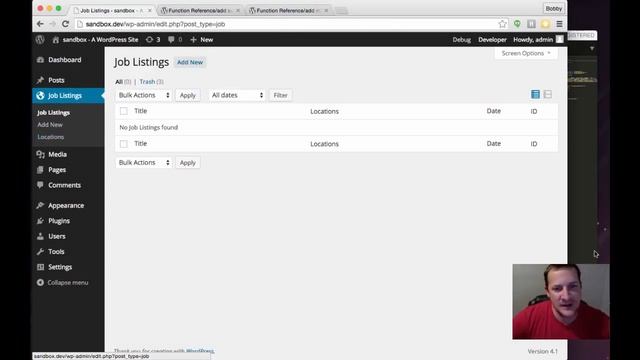
Task: Open the Trash filter link
Action: click(x=147, y=82)
